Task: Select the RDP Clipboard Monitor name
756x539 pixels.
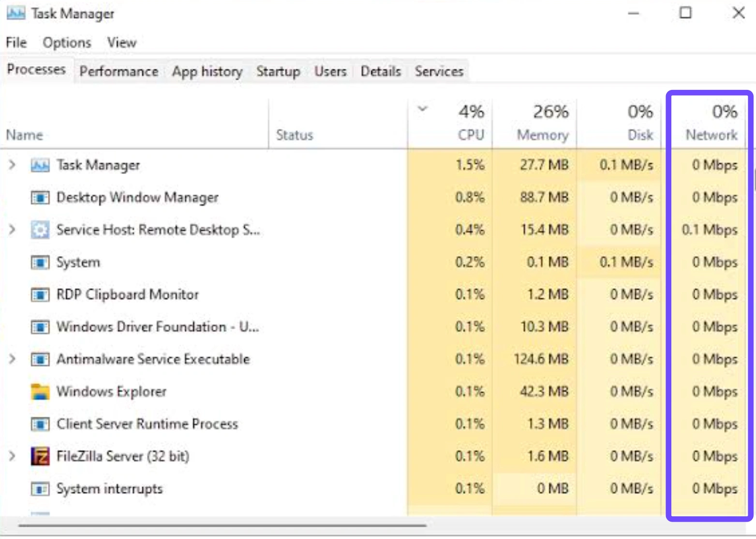Action: 127,295
